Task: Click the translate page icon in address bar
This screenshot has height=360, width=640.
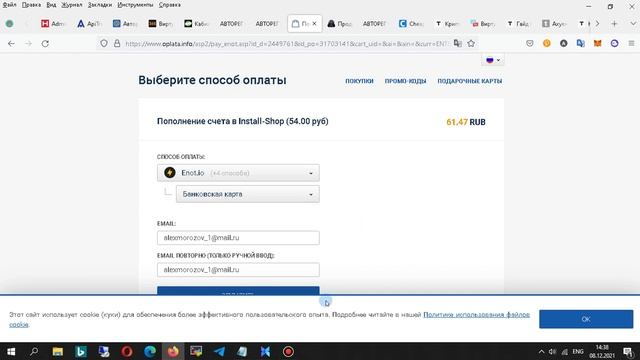Action: [458, 43]
